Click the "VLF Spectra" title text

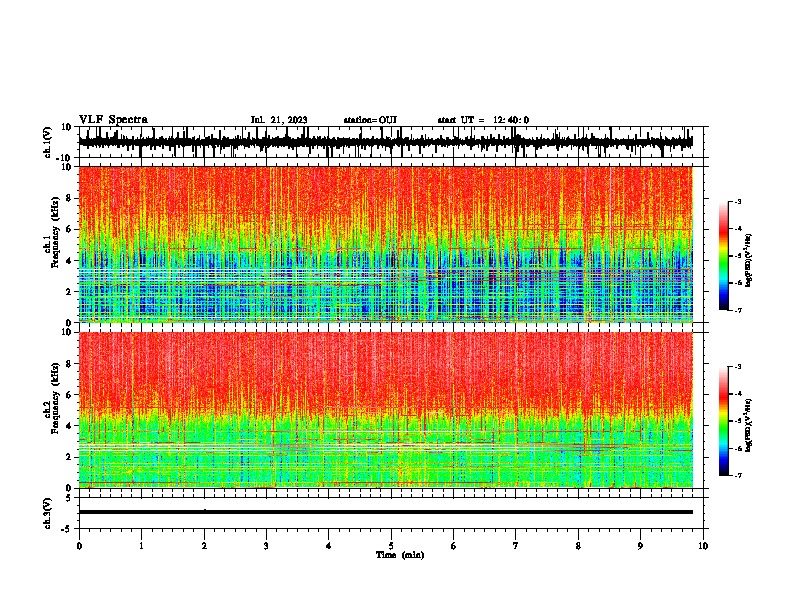point(113,120)
